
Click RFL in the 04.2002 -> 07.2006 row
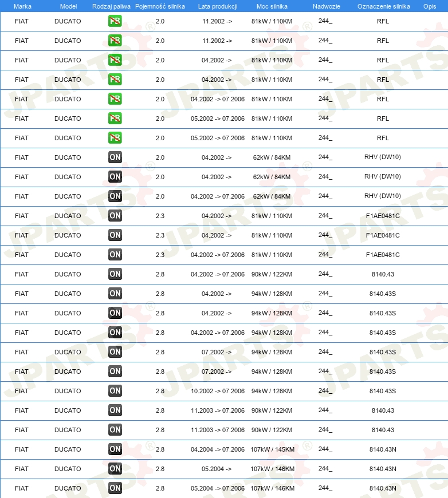383,99
